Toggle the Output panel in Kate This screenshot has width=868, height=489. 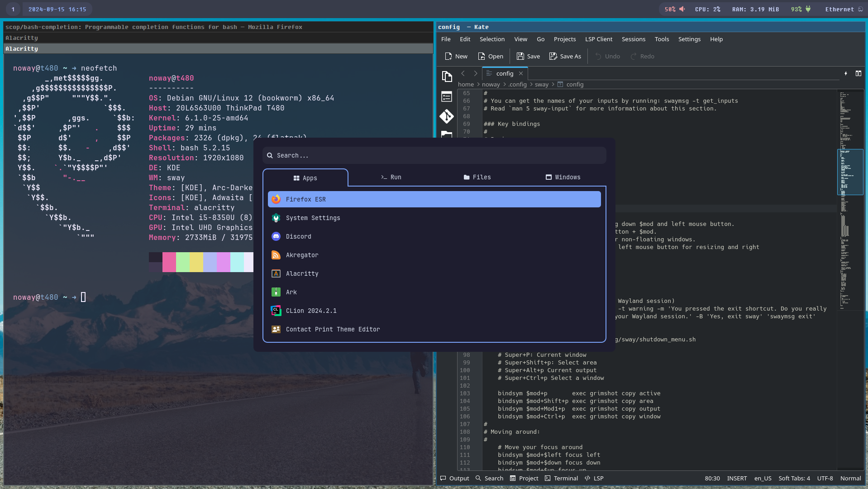pyautogui.click(x=455, y=478)
